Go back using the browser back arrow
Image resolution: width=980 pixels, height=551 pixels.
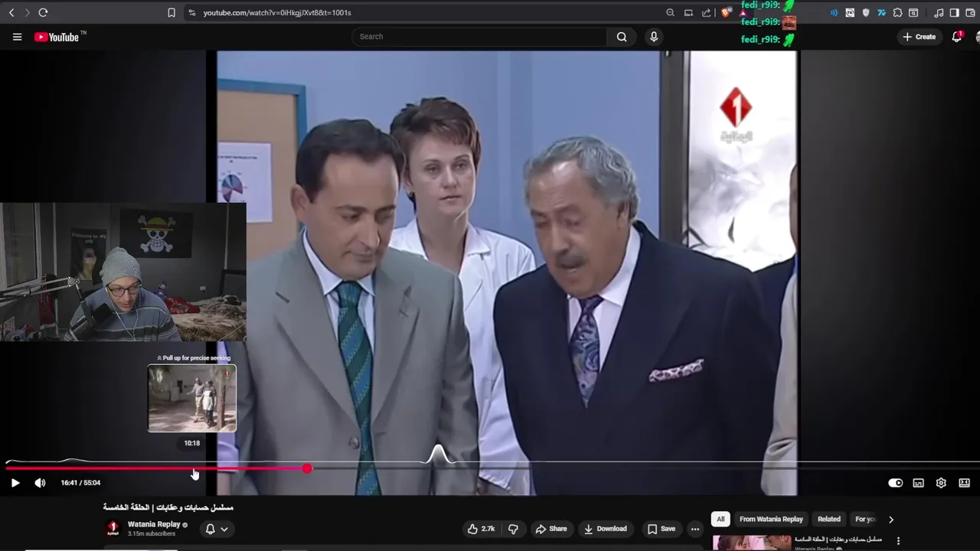[11, 12]
